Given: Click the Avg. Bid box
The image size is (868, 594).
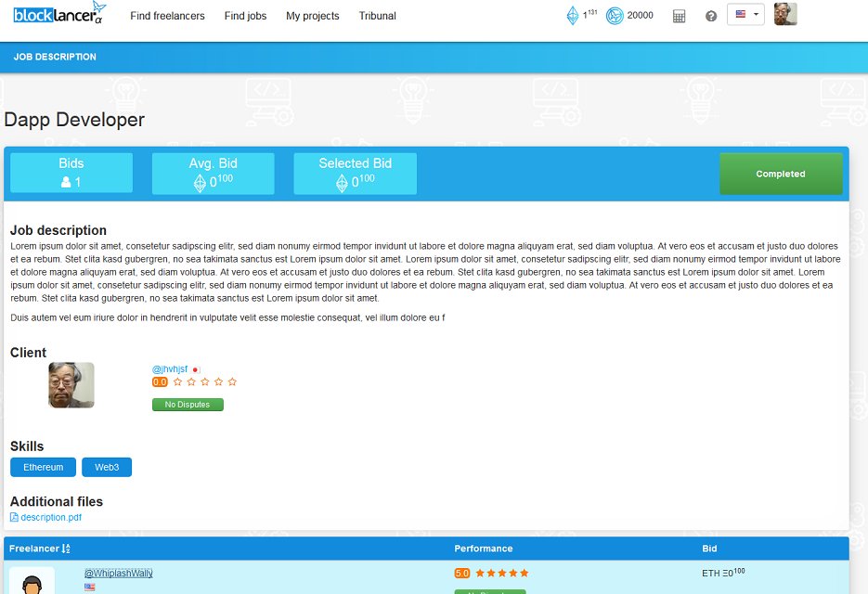Looking at the screenshot, I should point(214,174).
